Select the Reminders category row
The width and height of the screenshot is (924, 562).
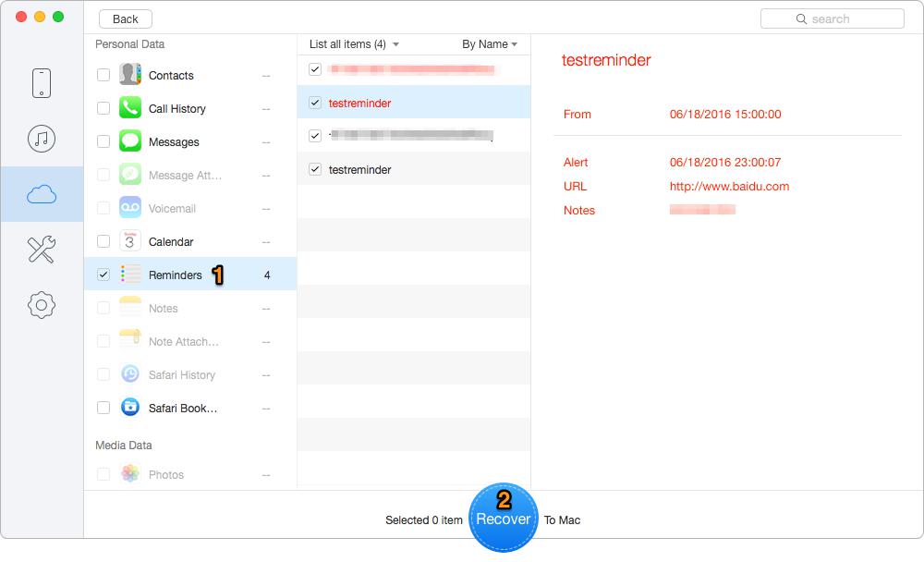[189, 275]
